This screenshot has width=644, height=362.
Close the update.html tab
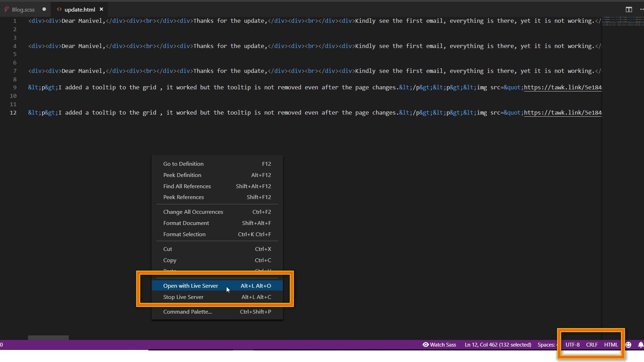pyautogui.click(x=101, y=9)
